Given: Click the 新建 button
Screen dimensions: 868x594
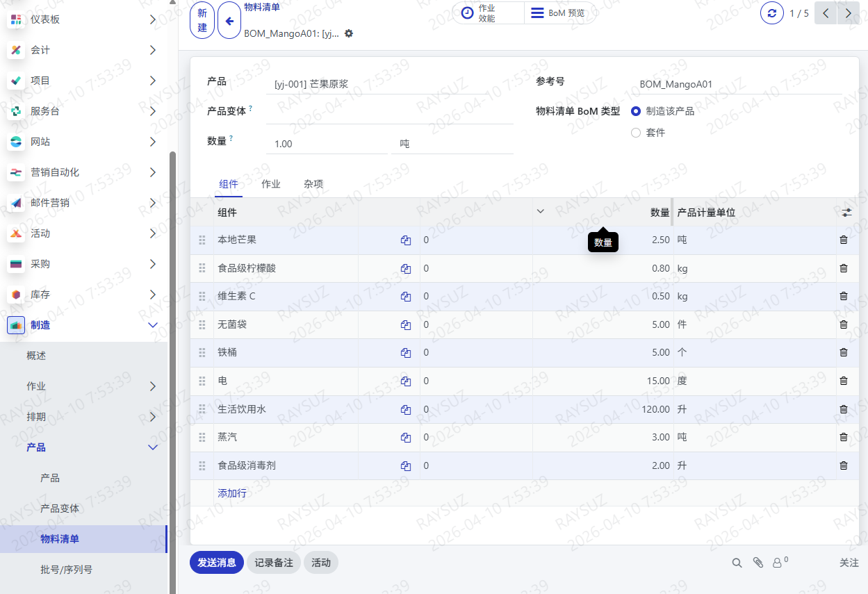Looking at the screenshot, I should (x=202, y=20).
